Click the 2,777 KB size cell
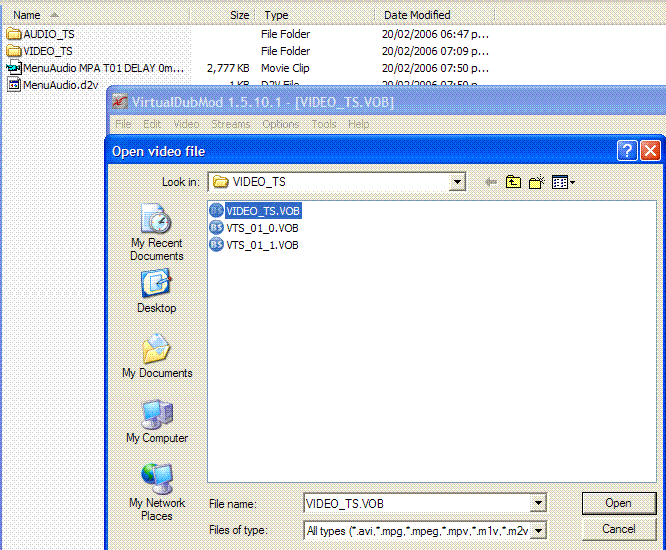Image resolution: width=666 pixels, height=550 pixels. [x=228, y=68]
